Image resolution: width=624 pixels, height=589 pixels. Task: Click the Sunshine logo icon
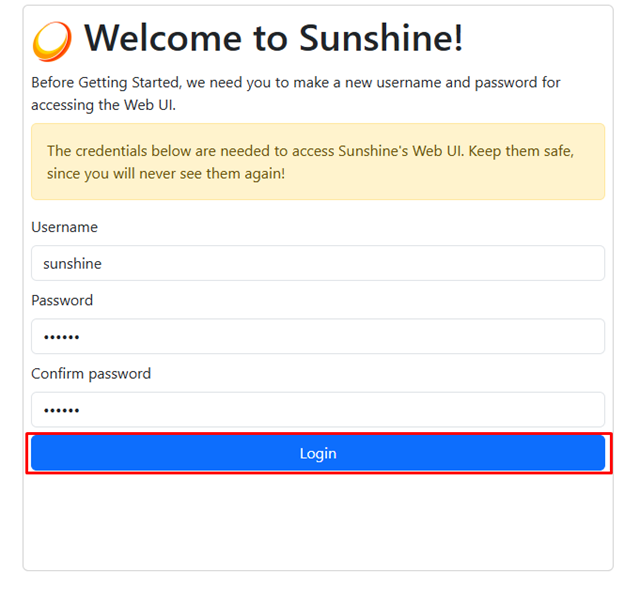(x=52, y=41)
